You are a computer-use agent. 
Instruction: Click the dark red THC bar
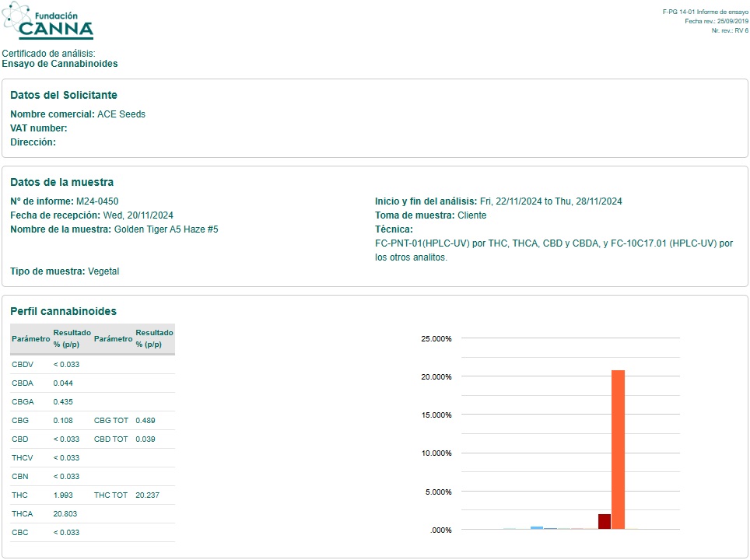pos(605,521)
